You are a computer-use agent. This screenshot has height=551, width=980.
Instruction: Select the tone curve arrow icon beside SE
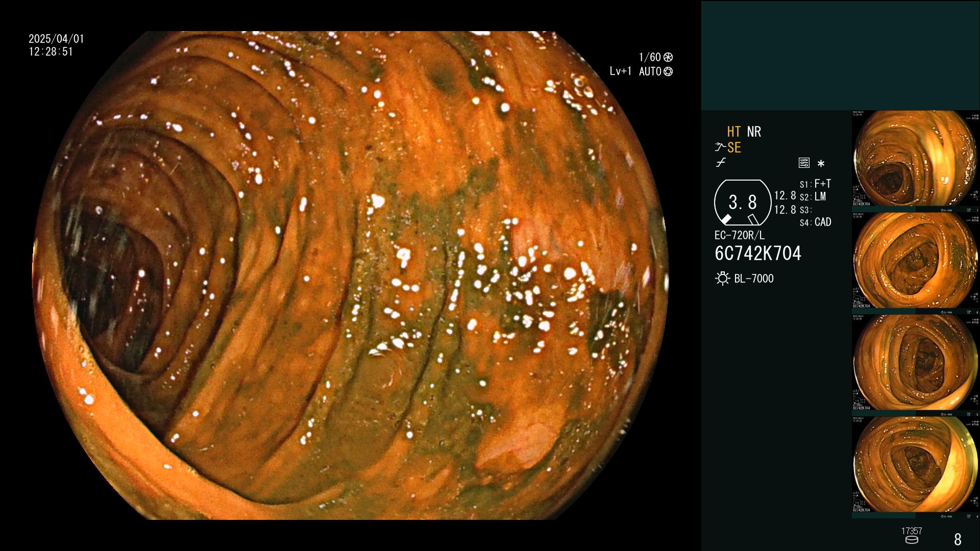pos(720,147)
